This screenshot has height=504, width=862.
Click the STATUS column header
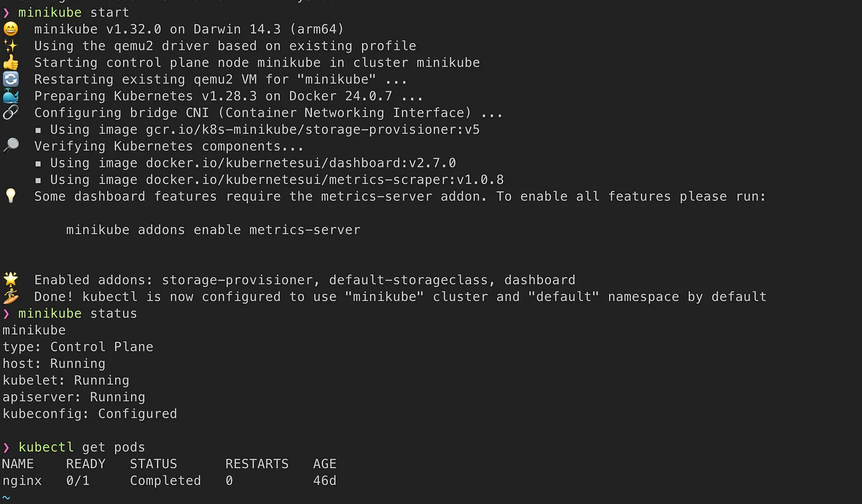(x=153, y=464)
